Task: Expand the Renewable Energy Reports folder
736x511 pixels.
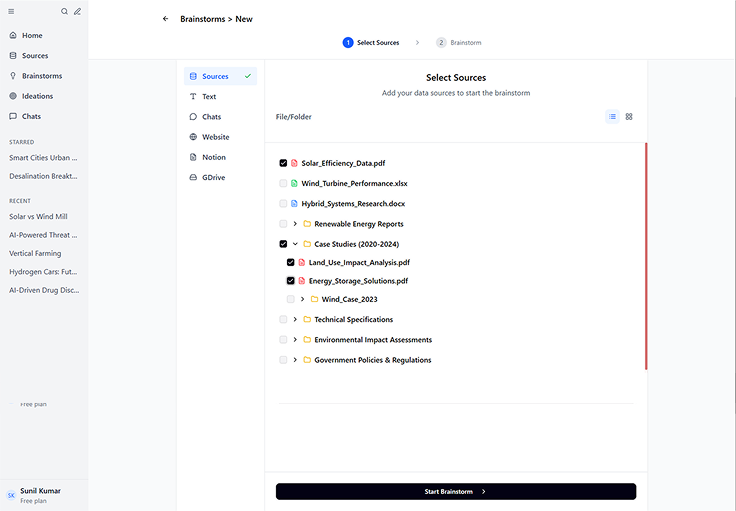Action: click(x=295, y=224)
